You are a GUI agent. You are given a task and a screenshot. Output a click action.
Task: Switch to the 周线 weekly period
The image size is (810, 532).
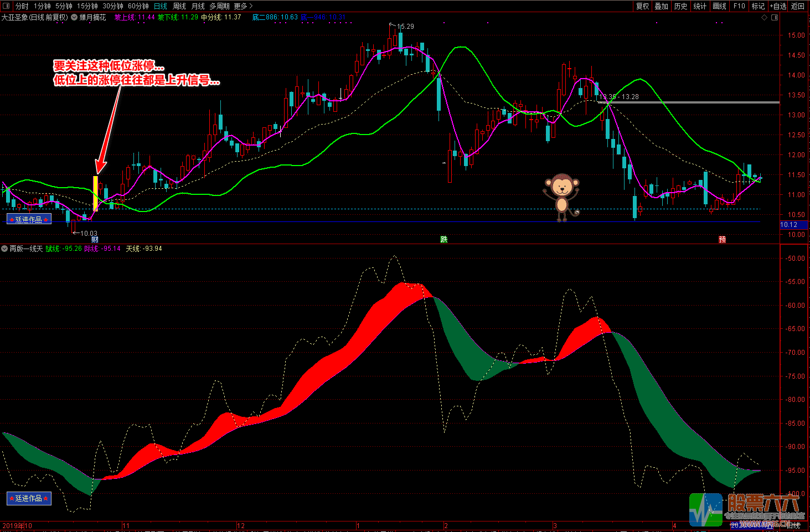(x=179, y=6)
